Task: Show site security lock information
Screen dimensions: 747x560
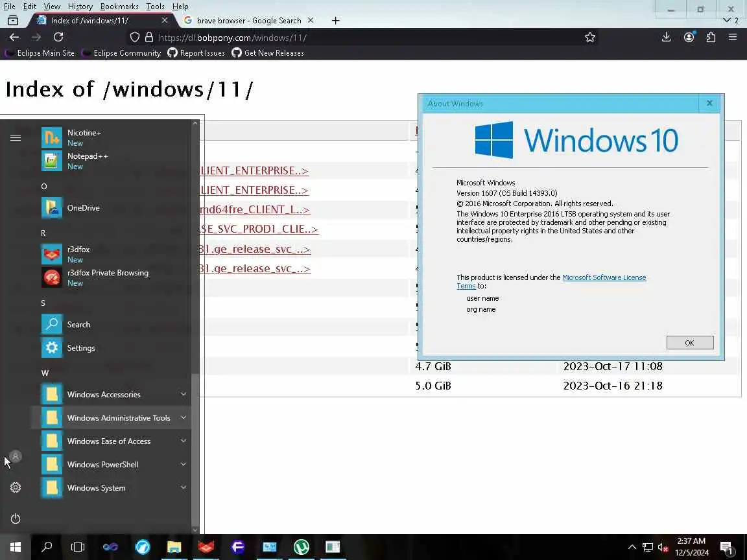Action: [149, 37]
